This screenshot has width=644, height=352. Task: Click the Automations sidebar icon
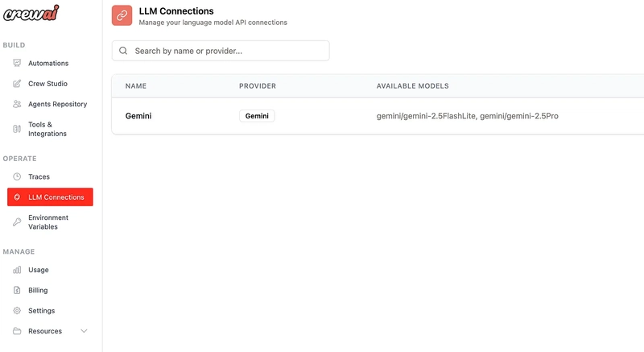18,63
